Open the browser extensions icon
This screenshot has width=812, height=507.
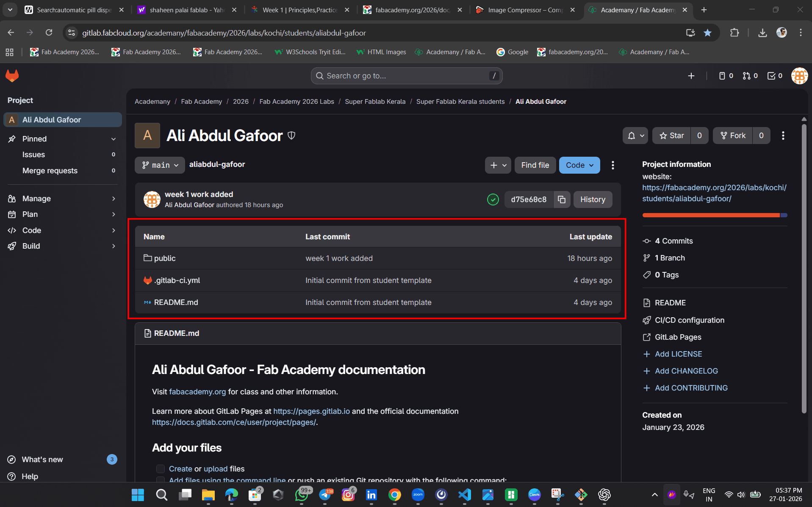click(734, 33)
